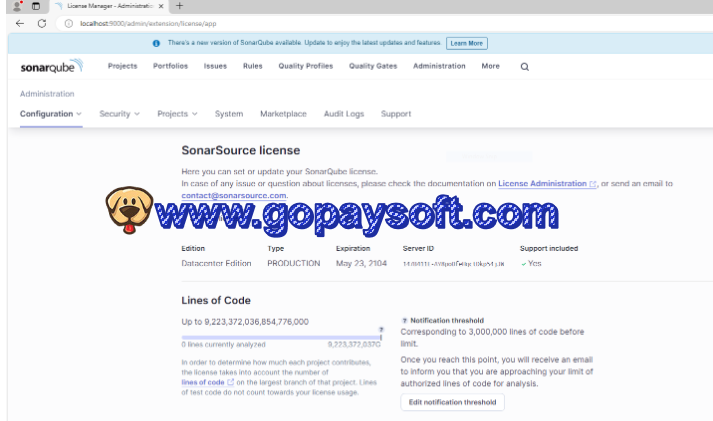Click the May 23, 2104 expiration value

click(x=361, y=263)
